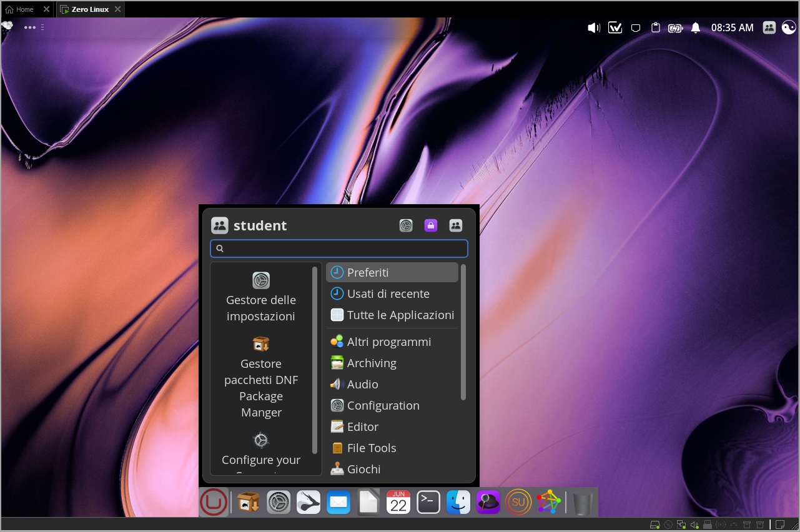
Task: Open Gestore delle impostazioni favorite
Action: [x=261, y=297]
